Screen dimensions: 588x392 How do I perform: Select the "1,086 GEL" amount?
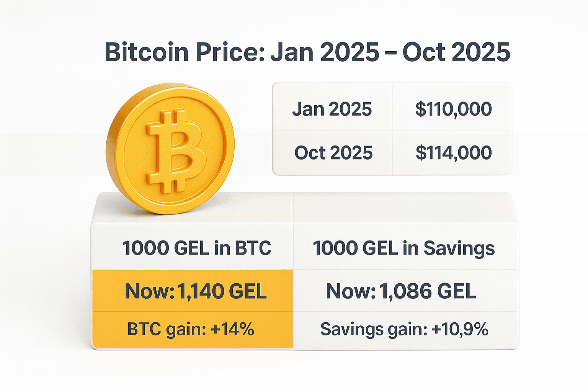coord(428,291)
